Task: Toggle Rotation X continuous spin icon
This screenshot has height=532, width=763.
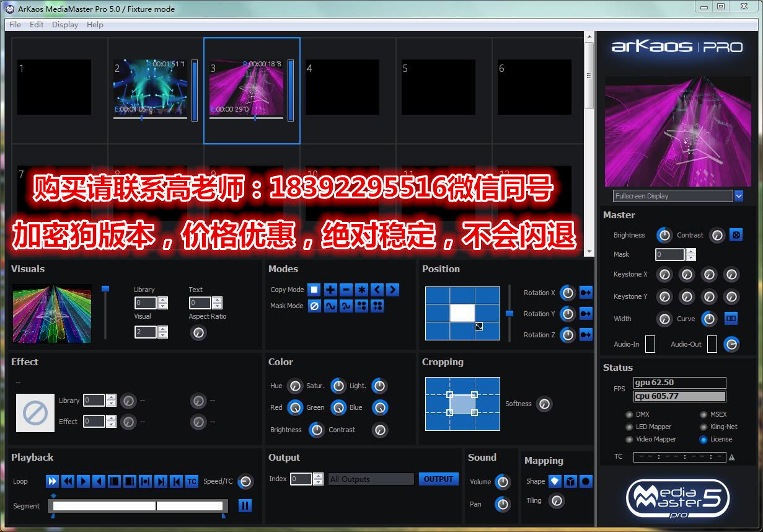Action: coord(586,293)
